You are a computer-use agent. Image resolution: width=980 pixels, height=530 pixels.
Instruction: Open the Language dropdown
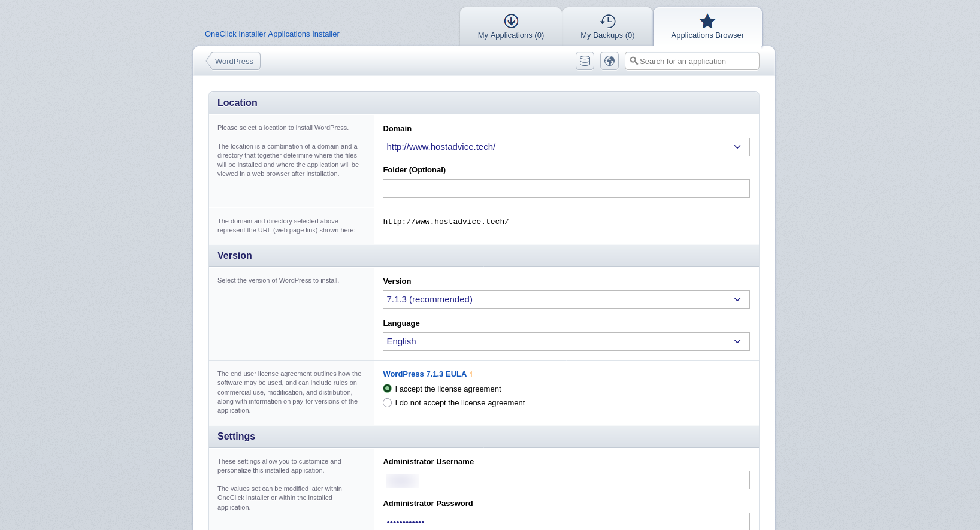click(566, 341)
